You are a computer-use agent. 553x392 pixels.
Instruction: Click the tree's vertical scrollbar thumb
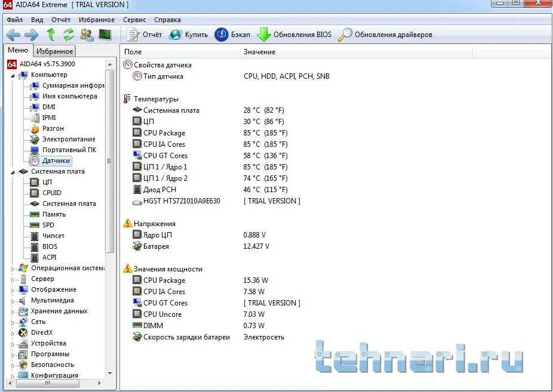point(110,161)
